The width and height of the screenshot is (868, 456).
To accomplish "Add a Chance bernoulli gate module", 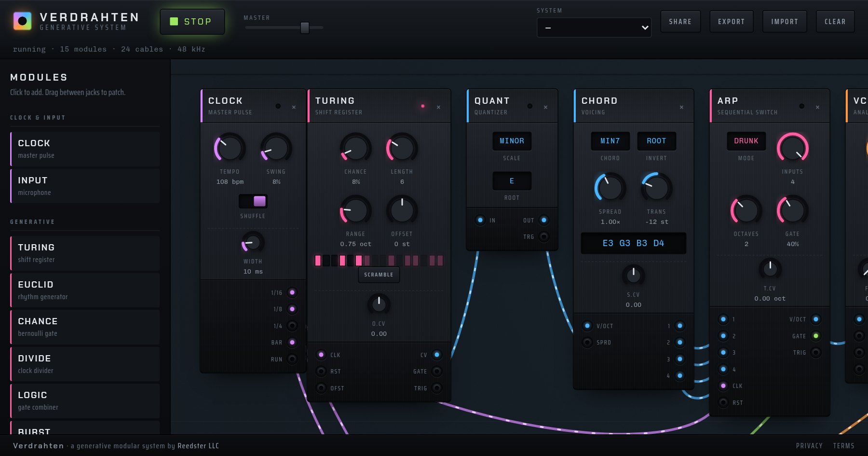I will tap(85, 327).
